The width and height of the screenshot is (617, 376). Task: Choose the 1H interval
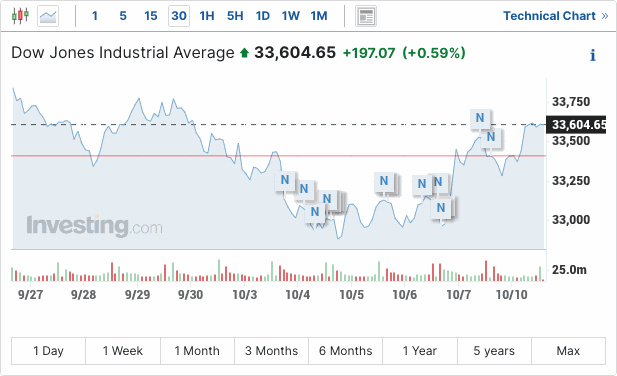pyautogui.click(x=207, y=16)
